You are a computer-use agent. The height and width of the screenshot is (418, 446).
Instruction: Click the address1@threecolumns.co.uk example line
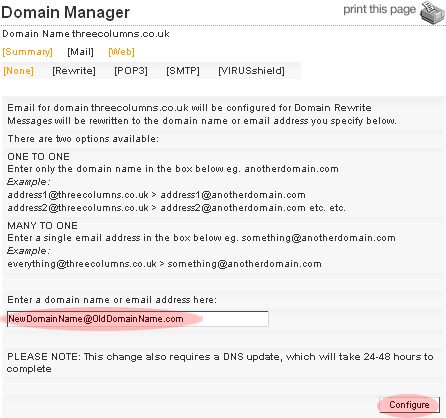[x=156, y=195]
